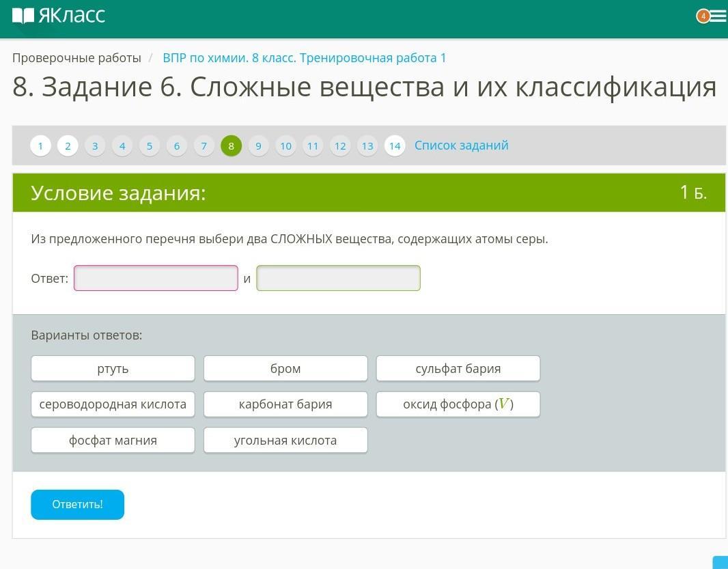728x569 pixels.
Task: Open the hamburger menu with notification badge
Action: pyautogui.click(x=716, y=16)
